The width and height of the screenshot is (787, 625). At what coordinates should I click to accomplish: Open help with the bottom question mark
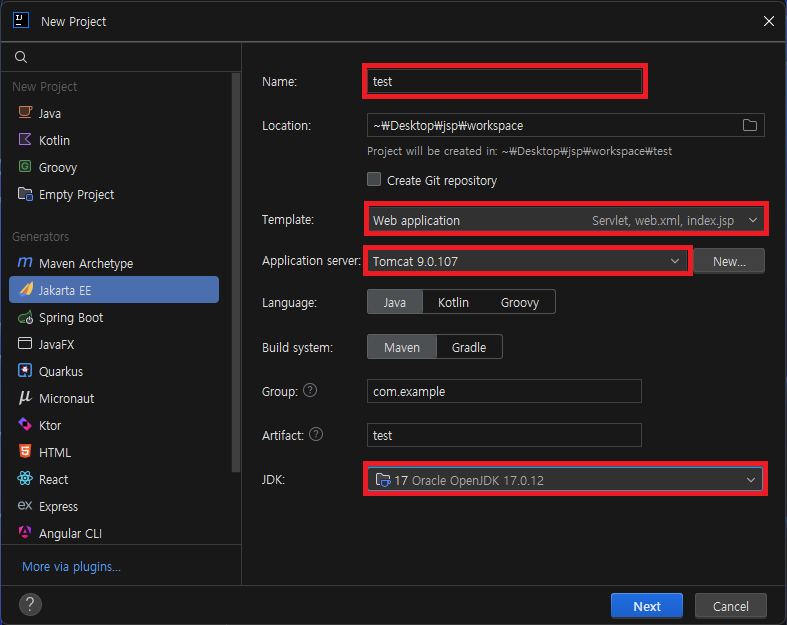[30, 604]
